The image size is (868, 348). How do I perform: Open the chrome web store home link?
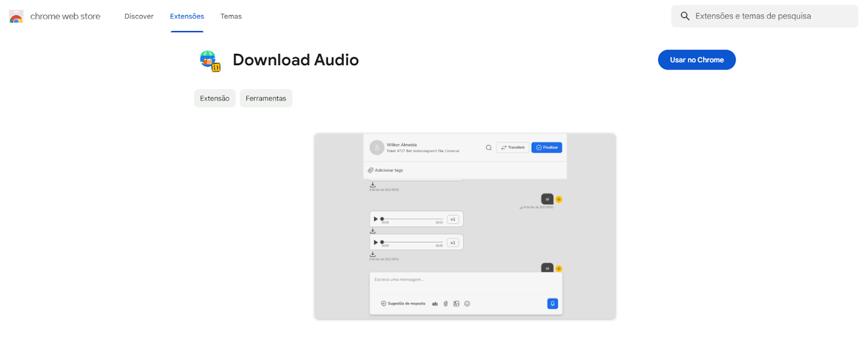[x=65, y=16]
